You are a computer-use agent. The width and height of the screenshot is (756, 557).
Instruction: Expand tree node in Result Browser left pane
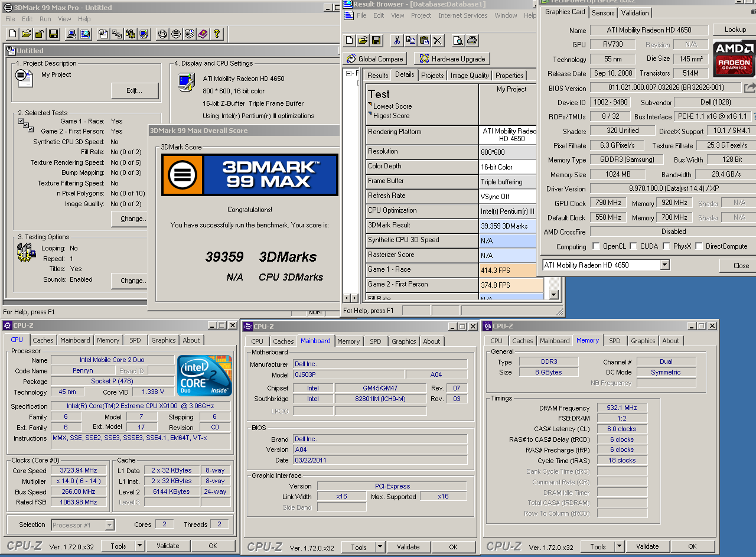coord(348,73)
